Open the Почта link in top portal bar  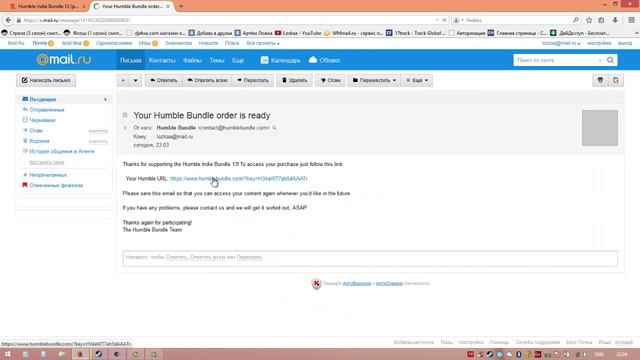tap(40, 43)
